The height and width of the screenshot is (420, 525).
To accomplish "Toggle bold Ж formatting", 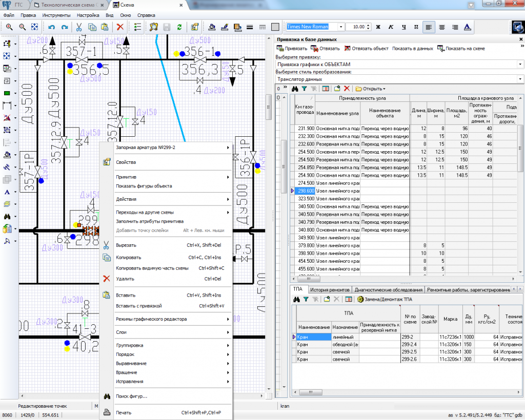I will tap(378, 27).
